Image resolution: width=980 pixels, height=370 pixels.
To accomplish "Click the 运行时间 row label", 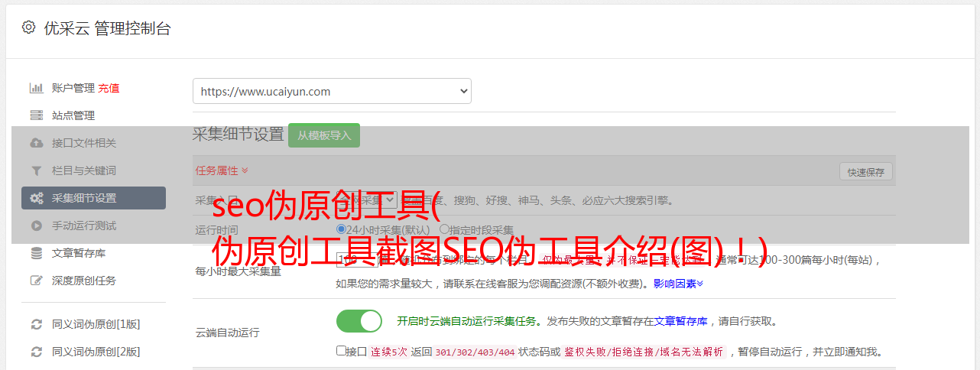I will 217,229.
